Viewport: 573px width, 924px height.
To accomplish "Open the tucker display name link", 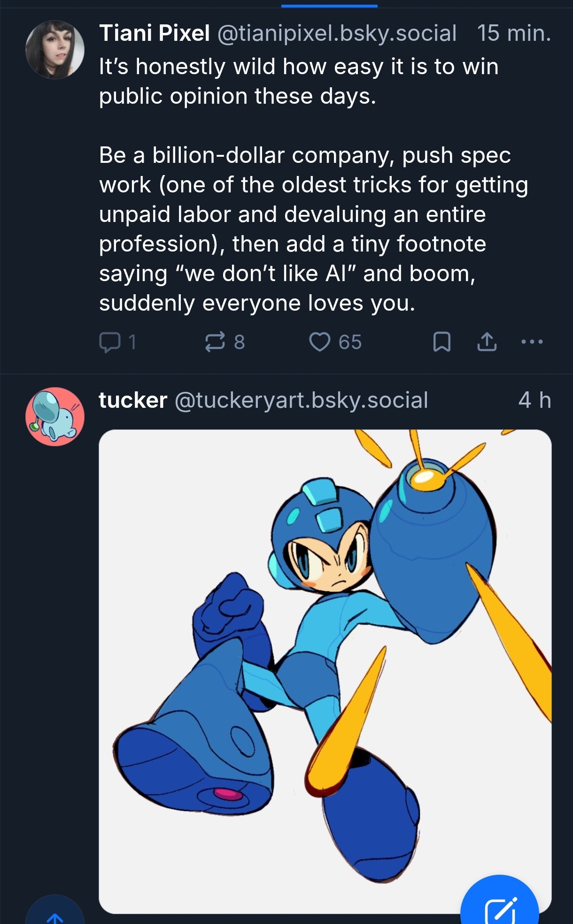I will [133, 400].
